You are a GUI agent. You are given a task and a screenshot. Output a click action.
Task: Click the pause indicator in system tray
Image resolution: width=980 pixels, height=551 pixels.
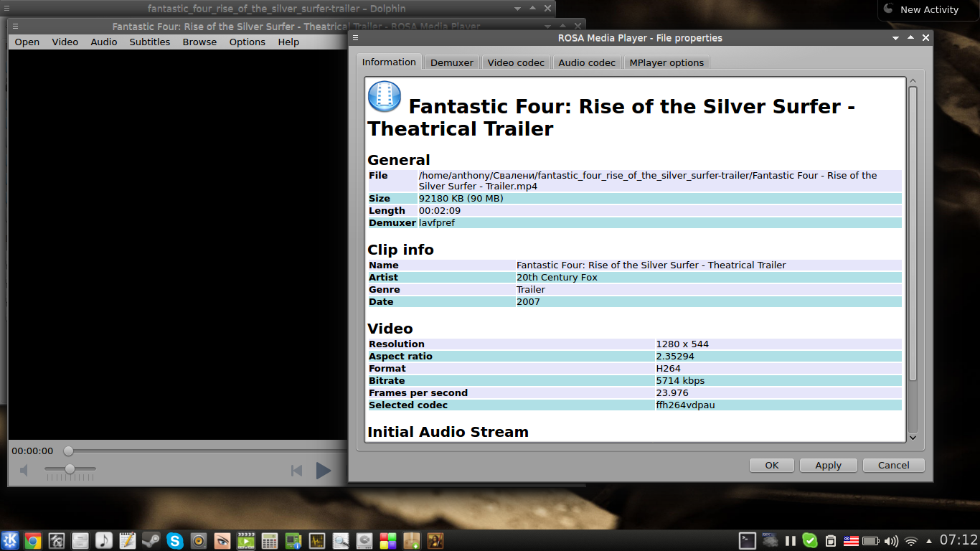click(x=791, y=540)
